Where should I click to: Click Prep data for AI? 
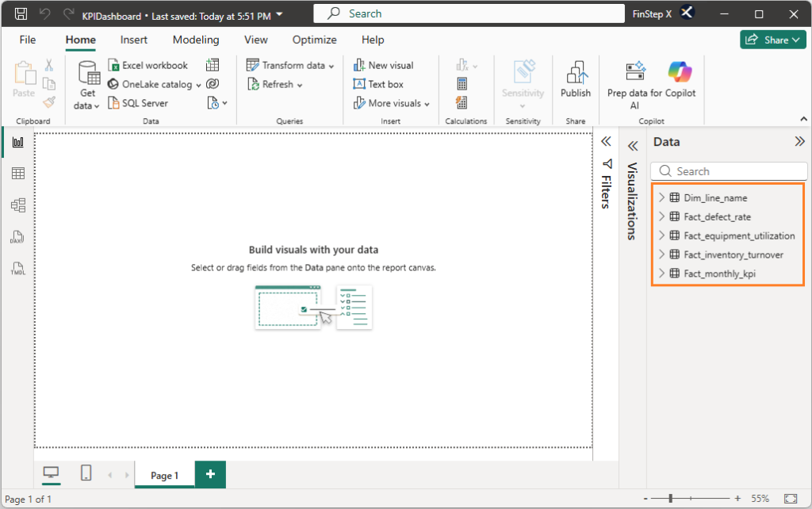coord(634,85)
